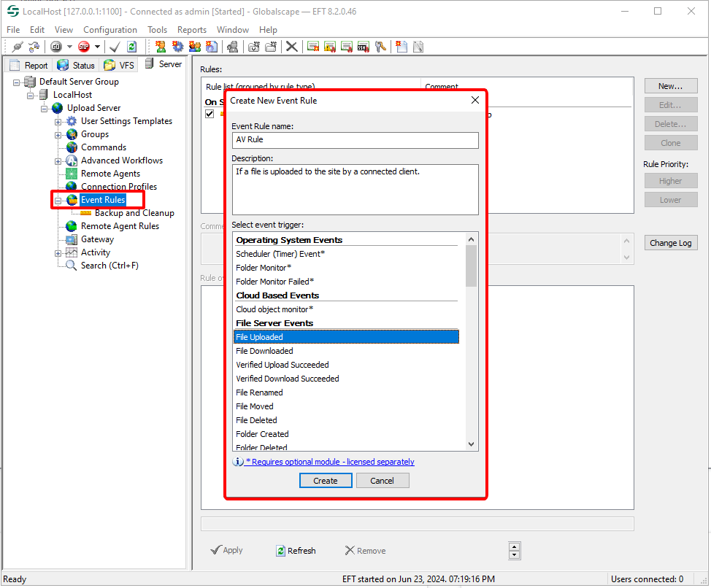The width and height of the screenshot is (711, 588).
Task: Expand the User Settings Templates node
Action: pos(58,122)
